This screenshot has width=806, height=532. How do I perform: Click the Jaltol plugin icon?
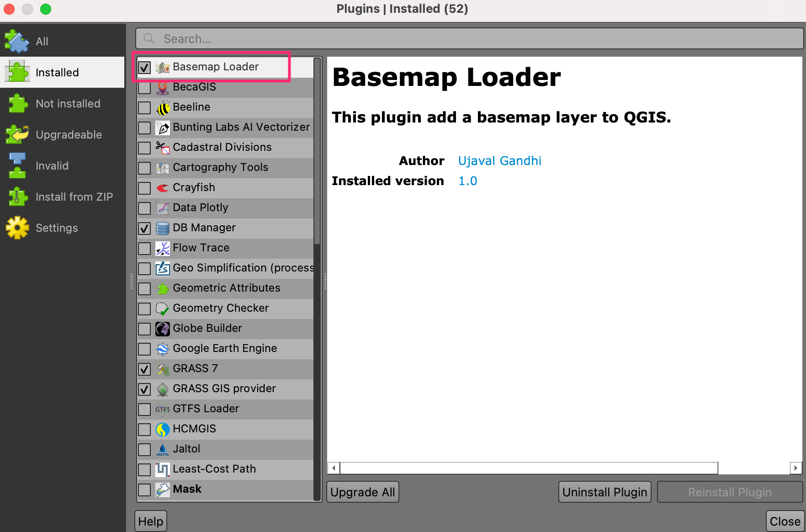163,449
